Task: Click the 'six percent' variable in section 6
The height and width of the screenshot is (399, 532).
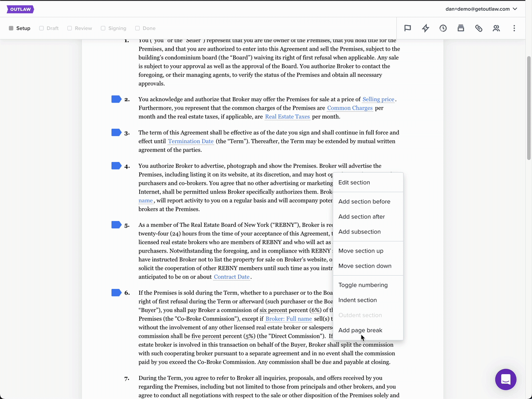Action: pos(274,310)
